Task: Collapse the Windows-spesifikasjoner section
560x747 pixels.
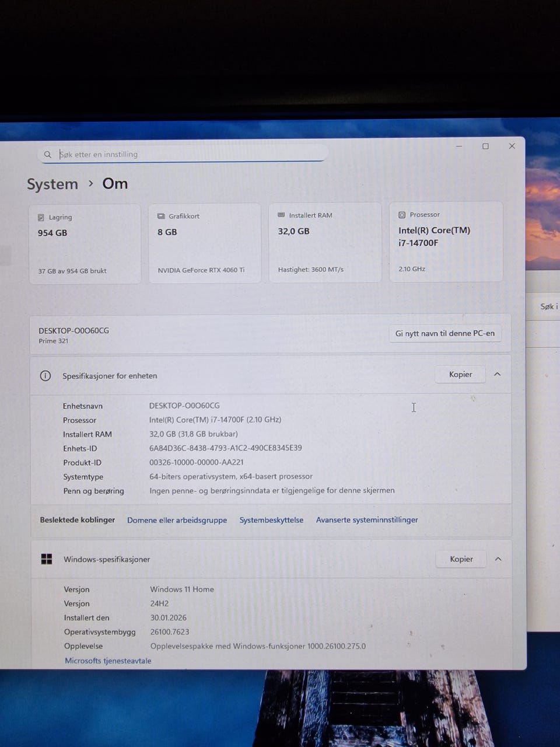Action: (x=498, y=559)
